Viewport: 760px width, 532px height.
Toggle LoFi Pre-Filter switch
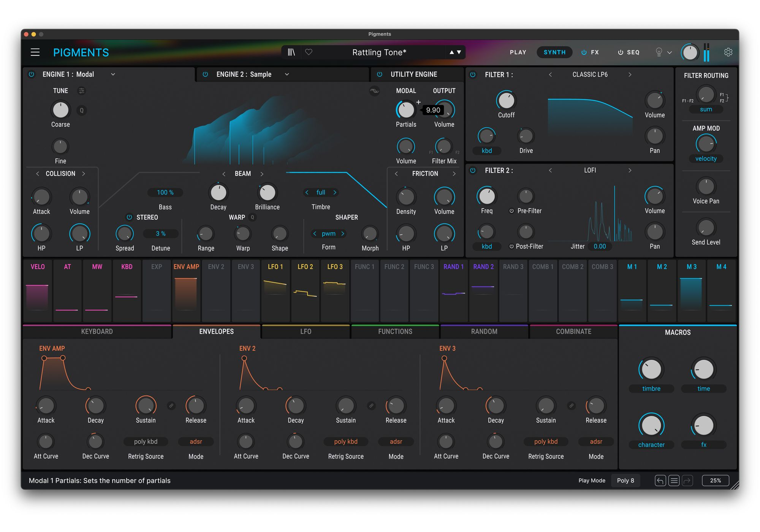point(511,211)
